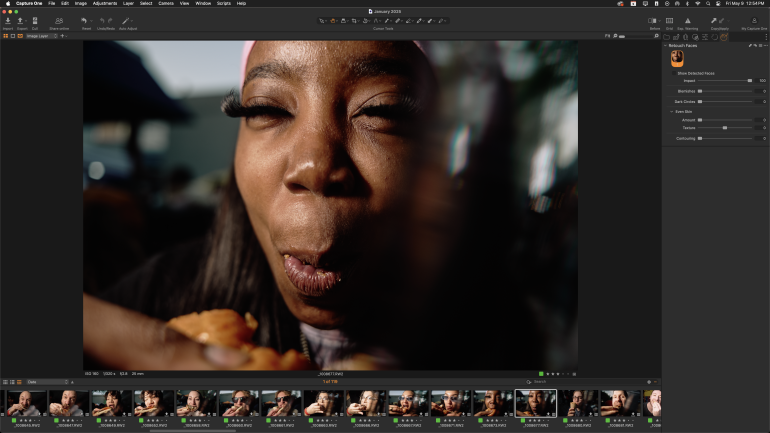The height and width of the screenshot is (433, 770).
Task: Click the Reset adjustments icon
Action: (84, 21)
